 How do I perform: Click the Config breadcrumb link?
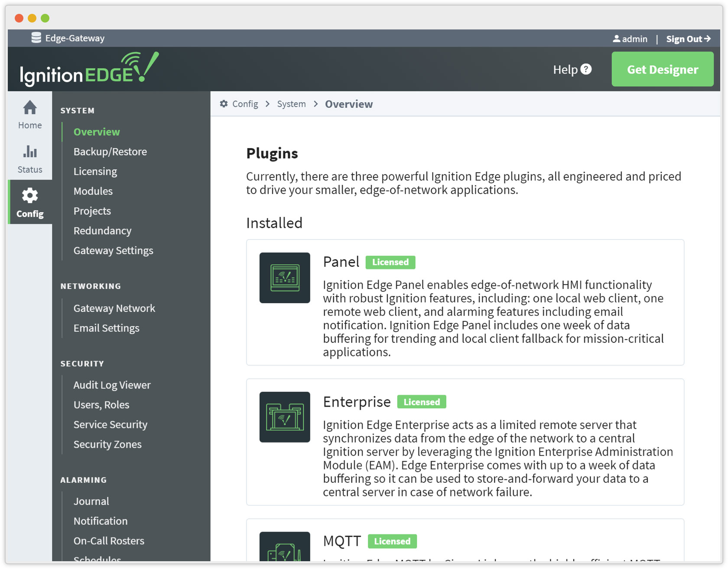click(245, 104)
